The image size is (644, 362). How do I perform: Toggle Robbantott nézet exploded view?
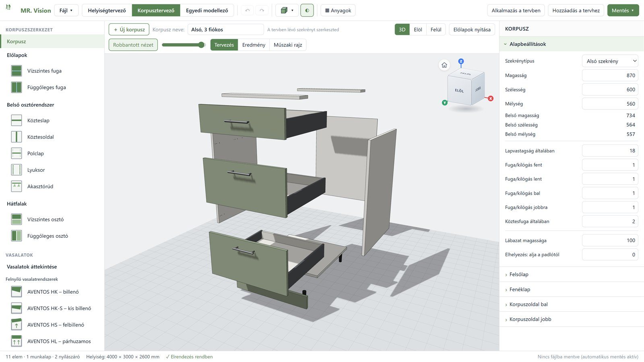(x=133, y=45)
